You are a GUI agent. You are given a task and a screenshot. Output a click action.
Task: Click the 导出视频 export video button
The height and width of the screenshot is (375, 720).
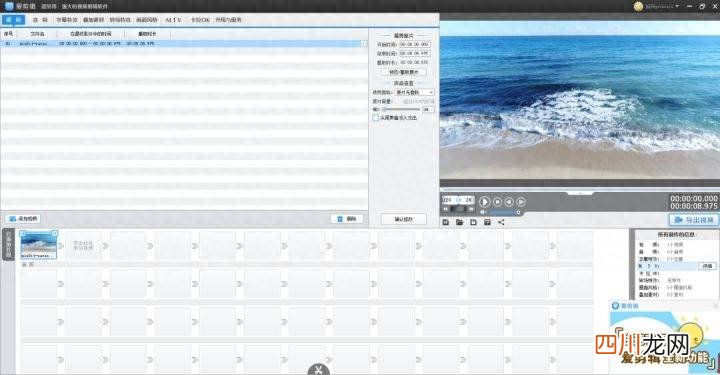point(694,220)
